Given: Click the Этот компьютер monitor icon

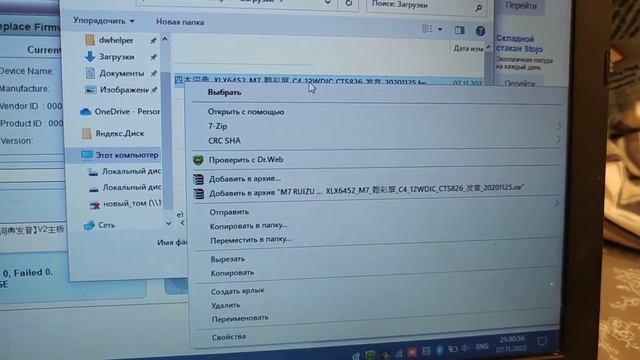Looking at the screenshot, I should (87, 155).
